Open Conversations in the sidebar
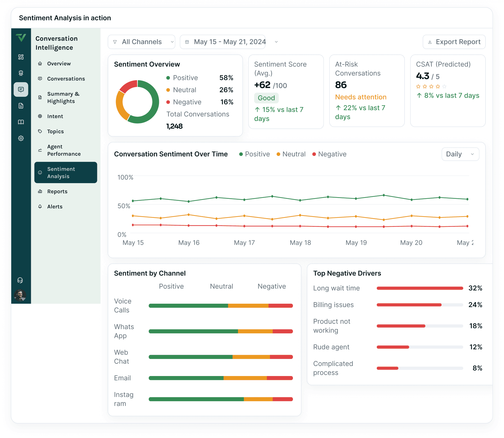The width and height of the screenshot is (504, 438). point(66,79)
